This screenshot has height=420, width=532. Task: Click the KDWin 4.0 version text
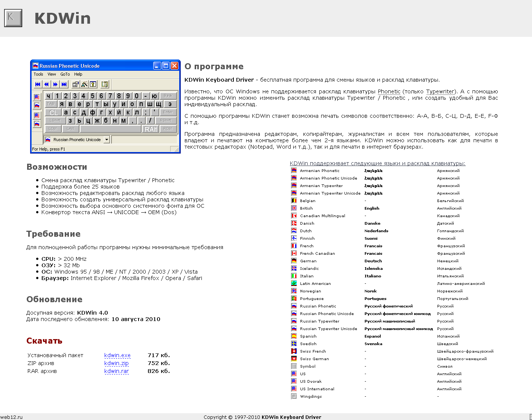tap(93, 313)
